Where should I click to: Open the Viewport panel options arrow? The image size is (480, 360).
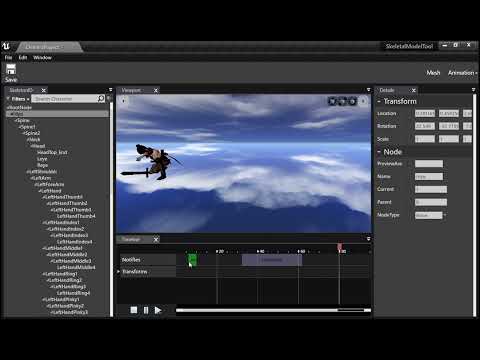[368, 90]
